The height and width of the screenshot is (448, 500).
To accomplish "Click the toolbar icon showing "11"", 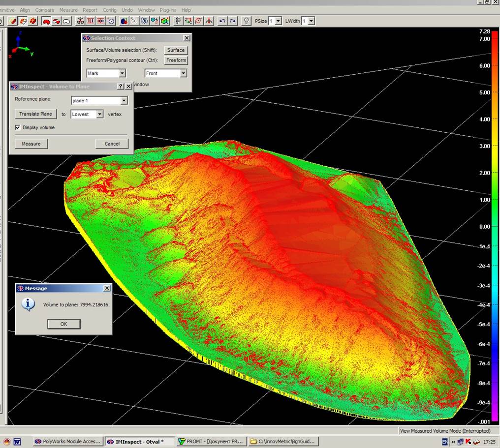I will click(91, 21).
